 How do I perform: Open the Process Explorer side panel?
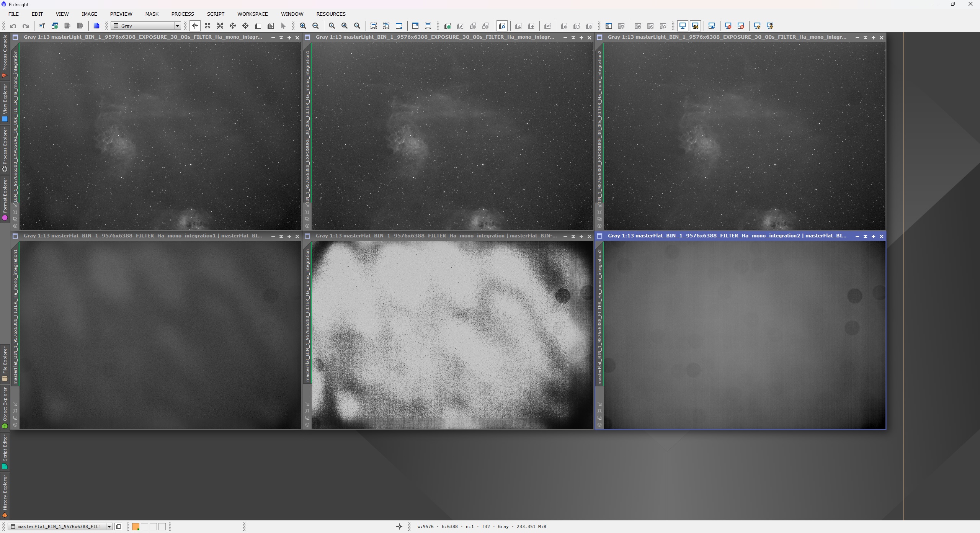click(5, 150)
